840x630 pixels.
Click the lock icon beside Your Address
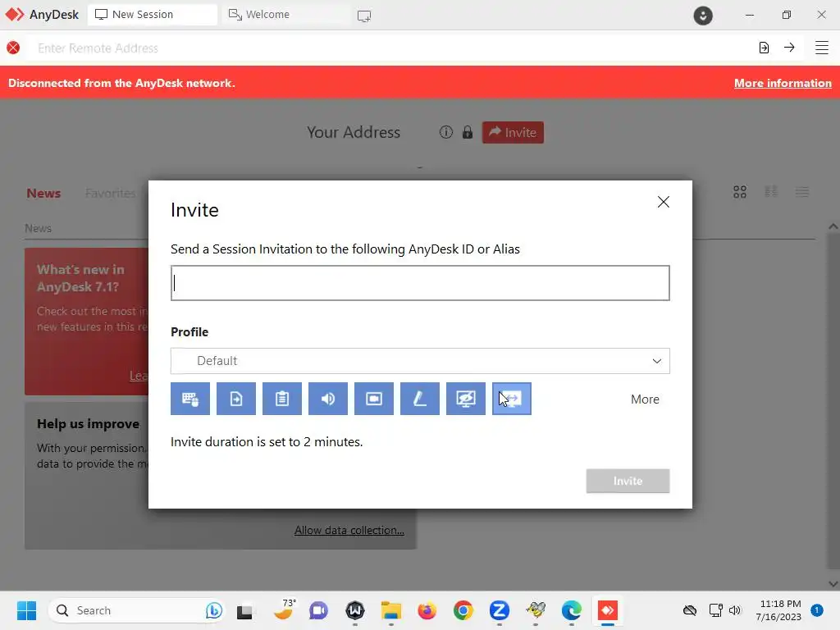tap(467, 132)
